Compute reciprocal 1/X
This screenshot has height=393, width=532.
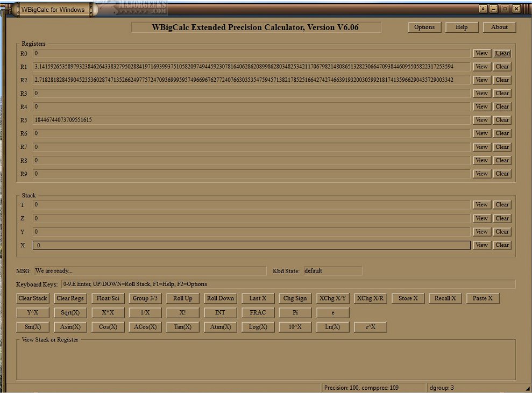pos(145,313)
